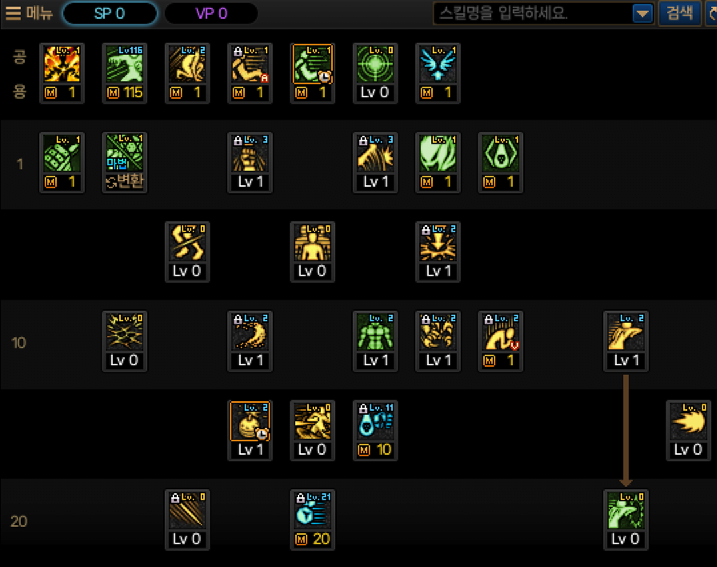
Task: Select the flaming explosion skill in common row
Action: (x=62, y=64)
